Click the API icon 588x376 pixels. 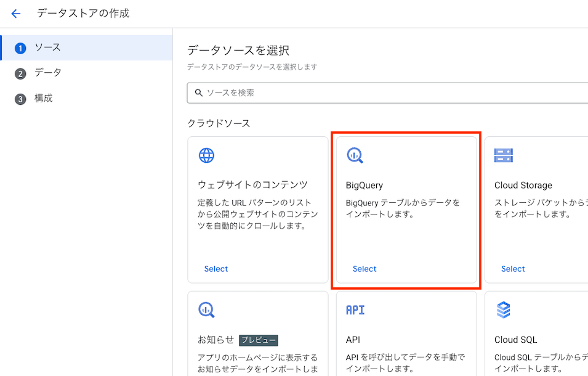point(355,310)
